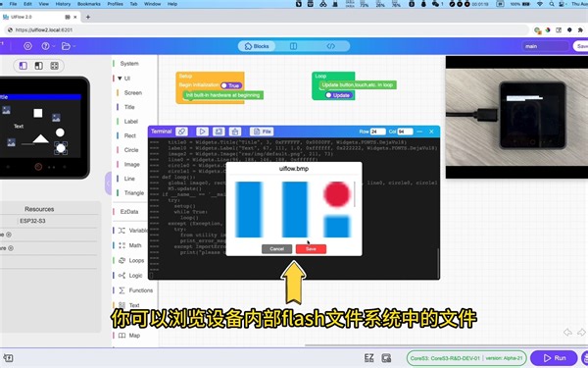Select the half-split layout icon
588x368 pixels.
pyautogui.click(x=38, y=66)
